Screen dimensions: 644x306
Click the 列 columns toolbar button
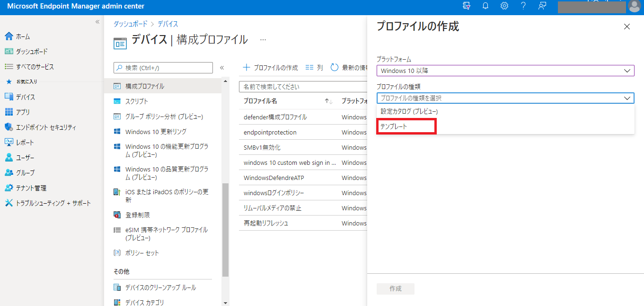[314, 68]
